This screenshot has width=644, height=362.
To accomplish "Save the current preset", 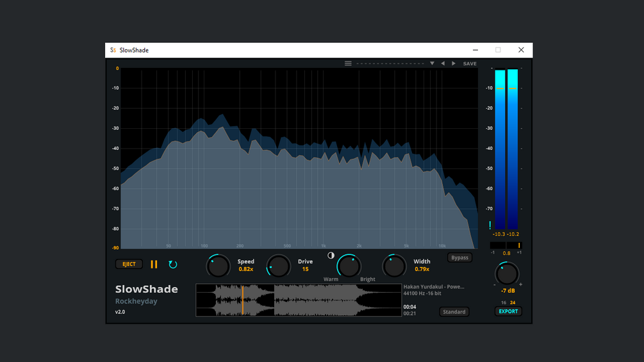I will coord(470,63).
